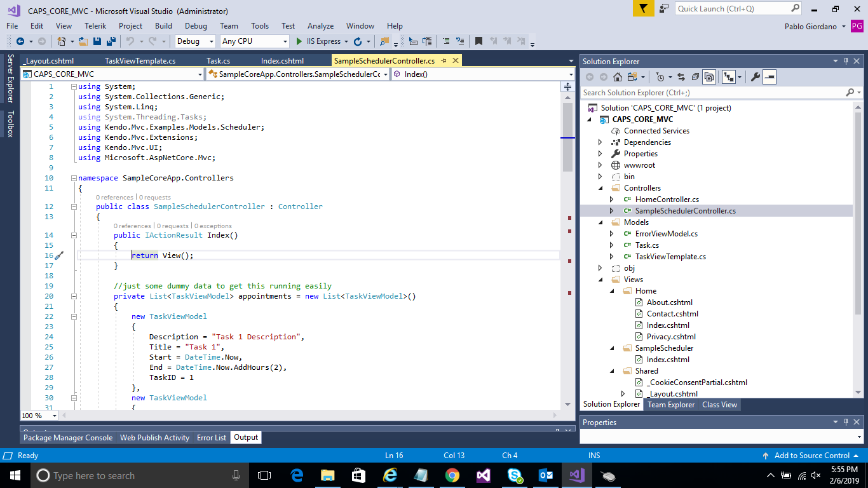Open the Package Manager Console tab

[68, 438]
